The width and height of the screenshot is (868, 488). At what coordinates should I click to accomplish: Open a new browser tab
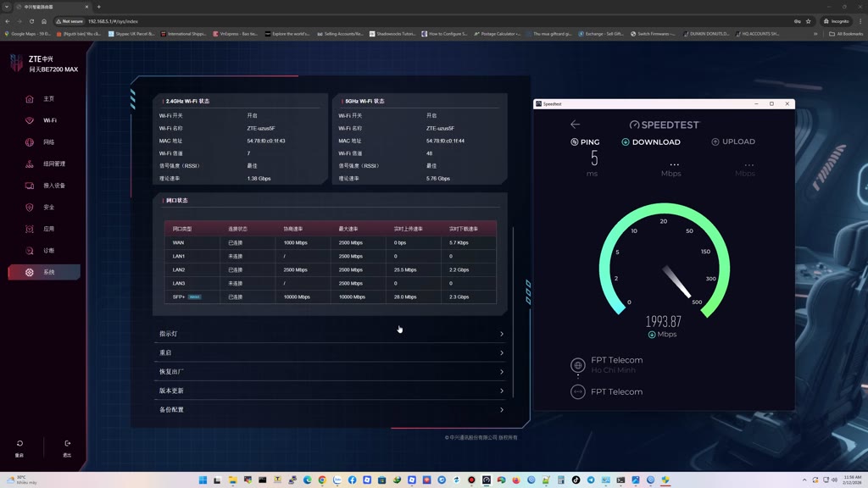pyautogui.click(x=98, y=7)
